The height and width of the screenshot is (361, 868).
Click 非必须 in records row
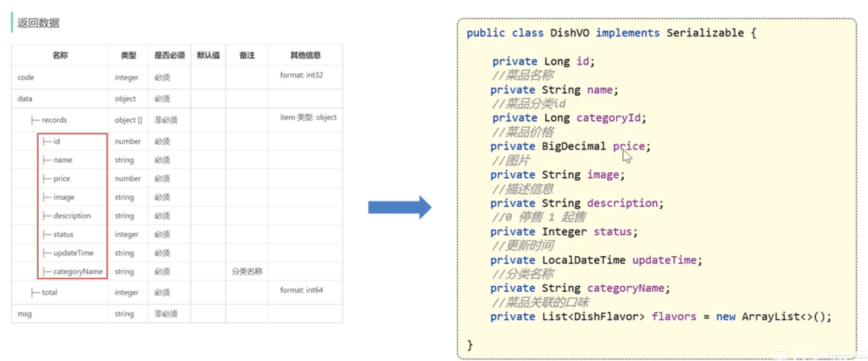click(166, 120)
